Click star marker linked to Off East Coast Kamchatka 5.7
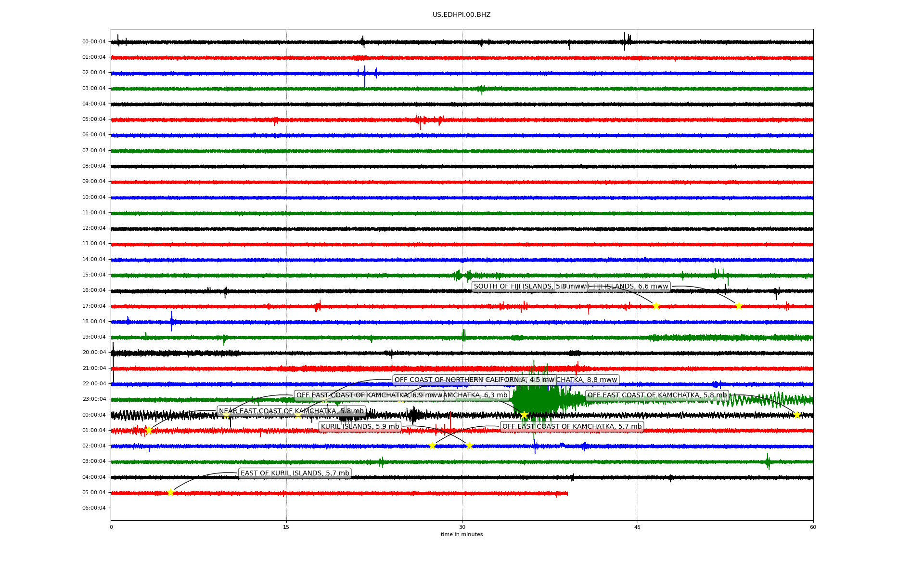 coord(432,446)
